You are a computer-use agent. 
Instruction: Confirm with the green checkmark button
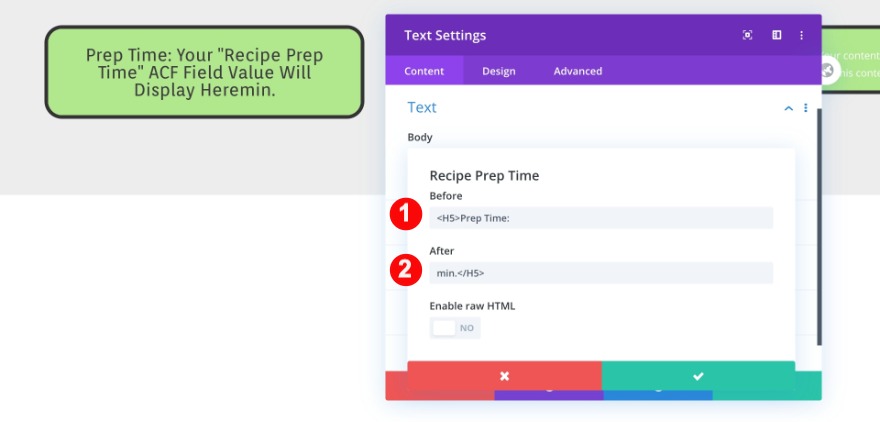698,376
